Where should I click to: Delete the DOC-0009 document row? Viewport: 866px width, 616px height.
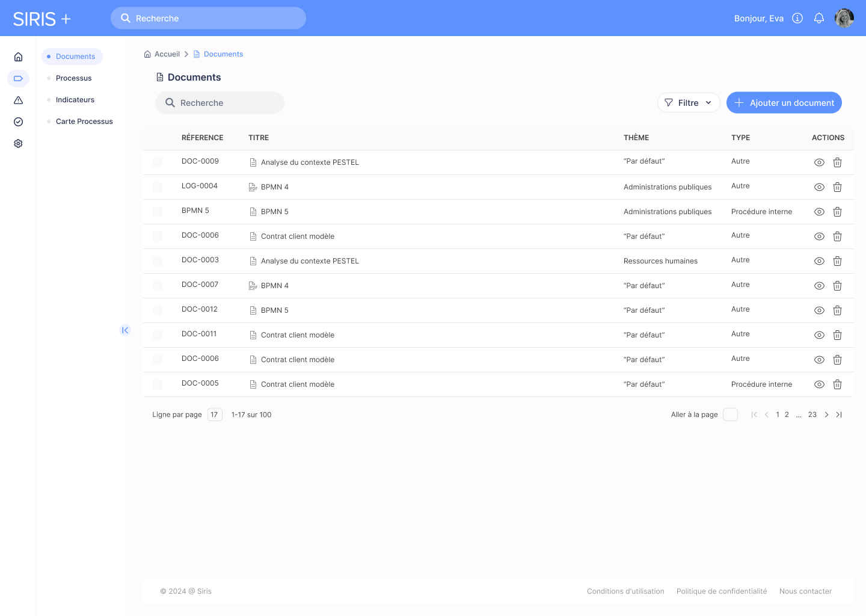coord(837,162)
